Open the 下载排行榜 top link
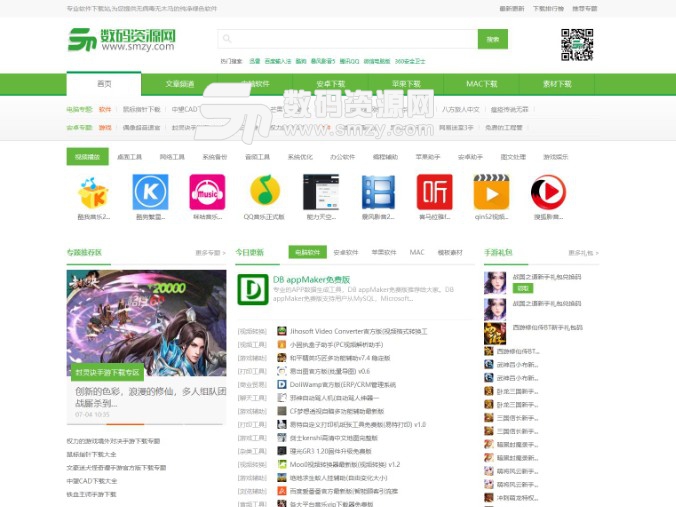Screen dimensions: 676x507 (x=548, y=9)
